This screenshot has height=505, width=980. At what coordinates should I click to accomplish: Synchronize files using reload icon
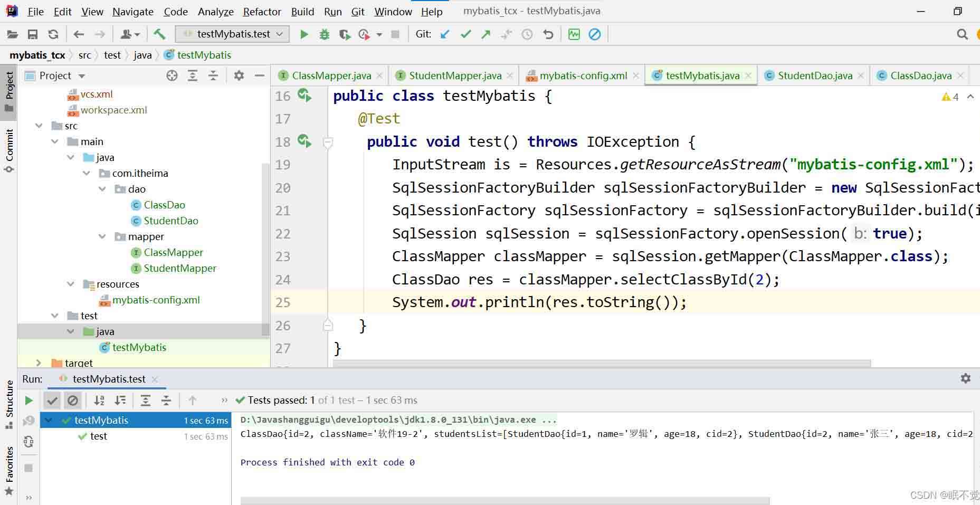pyautogui.click(x=53, y=34)
